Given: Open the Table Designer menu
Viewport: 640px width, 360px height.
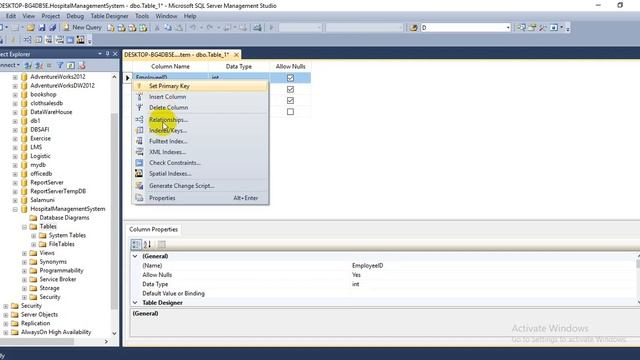Looking at the screenshot, I should point(109,16).
